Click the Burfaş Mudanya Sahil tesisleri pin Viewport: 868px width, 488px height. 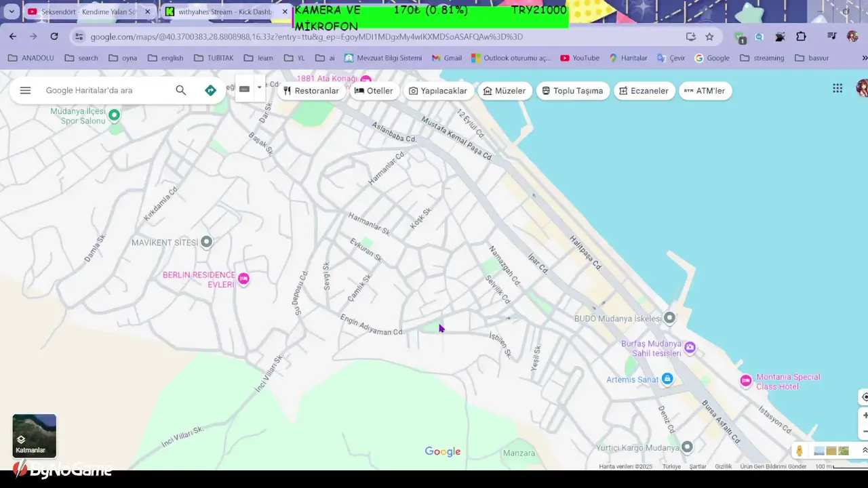(x=690, y=348)
